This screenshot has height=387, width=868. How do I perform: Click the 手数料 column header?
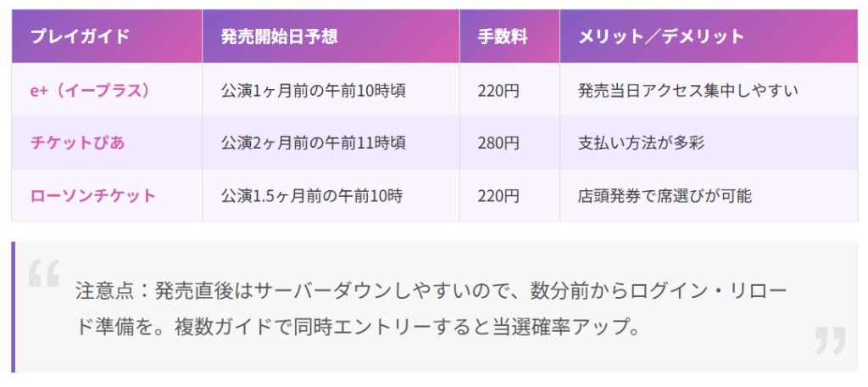pyautogui.click(x=509, y=36)
